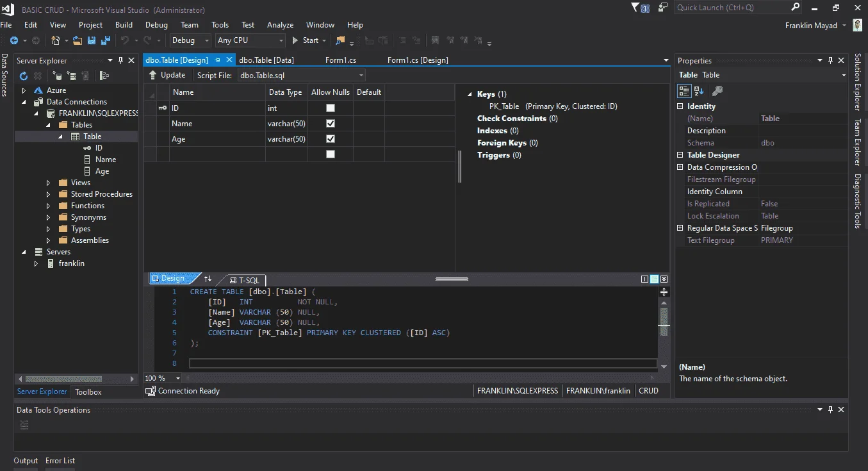
Task: Close the dbo.Table [Design] tab
Action: (229, 60)
